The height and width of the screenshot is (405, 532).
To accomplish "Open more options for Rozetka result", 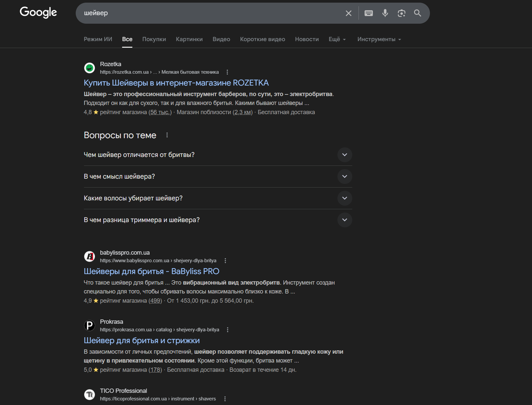I will 227,72.
